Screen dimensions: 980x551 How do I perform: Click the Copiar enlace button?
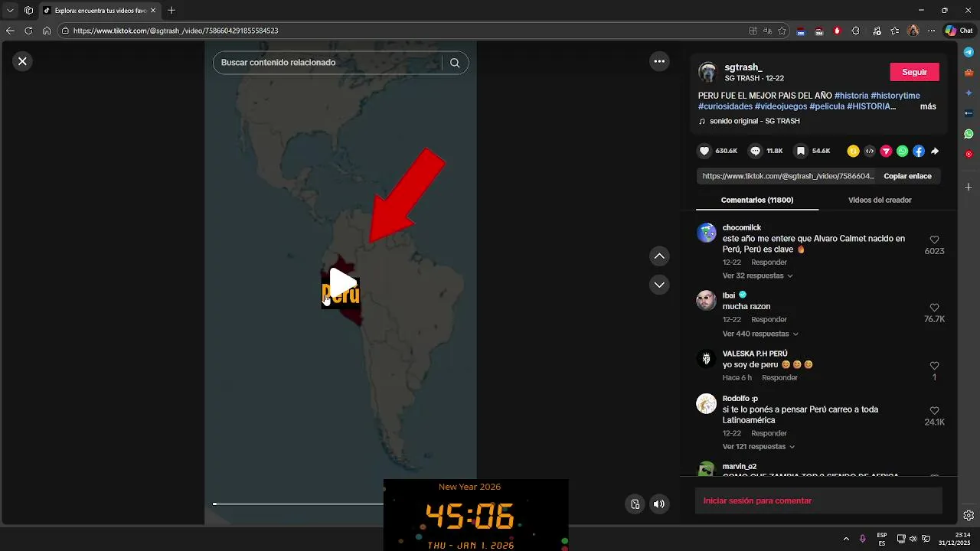(x=907, y=176)
